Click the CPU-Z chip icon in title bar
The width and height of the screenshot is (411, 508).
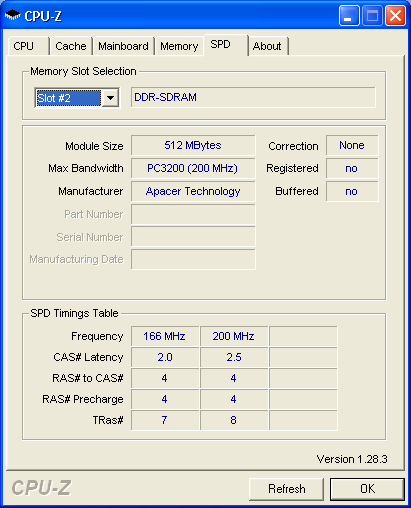point(12,15)
